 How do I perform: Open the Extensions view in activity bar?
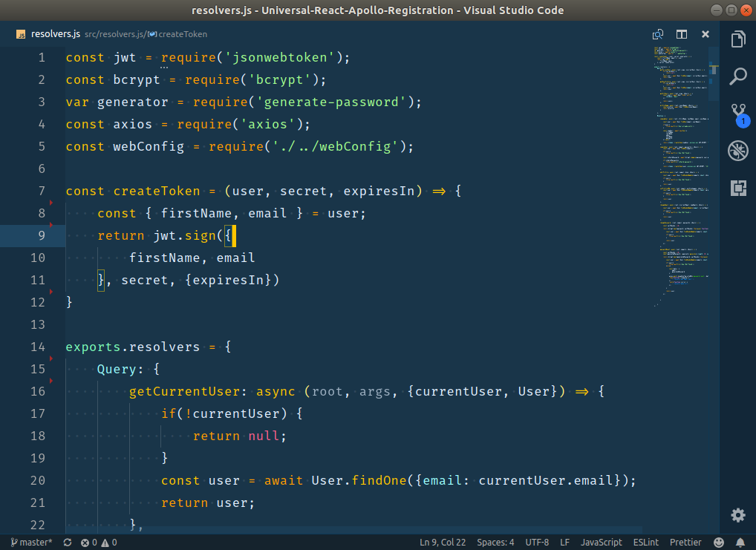coord(737,188)
